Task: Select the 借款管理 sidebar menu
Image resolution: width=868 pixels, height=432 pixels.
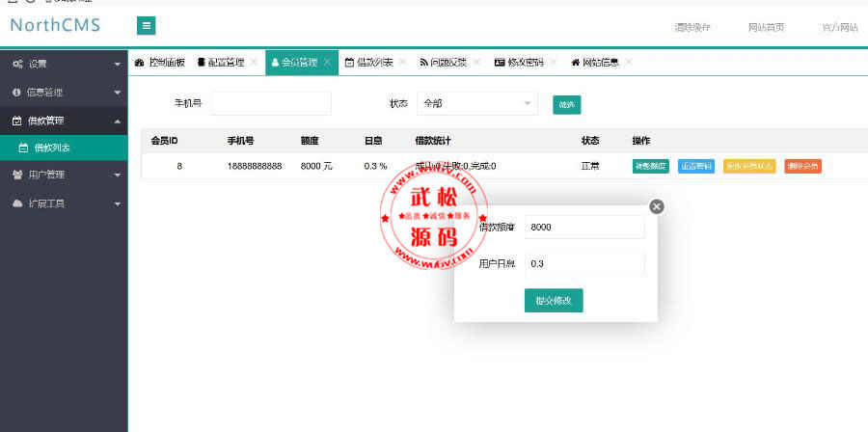Action: [x=64, y=121]
